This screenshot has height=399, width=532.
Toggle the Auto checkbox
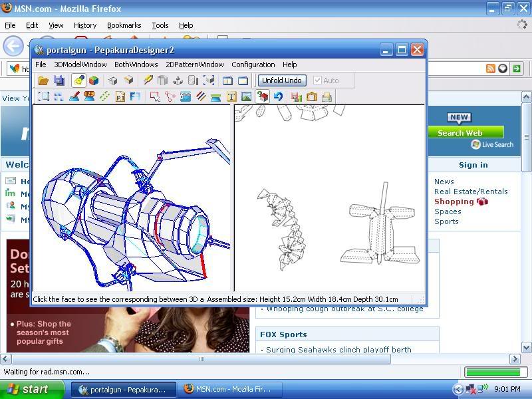318,80
